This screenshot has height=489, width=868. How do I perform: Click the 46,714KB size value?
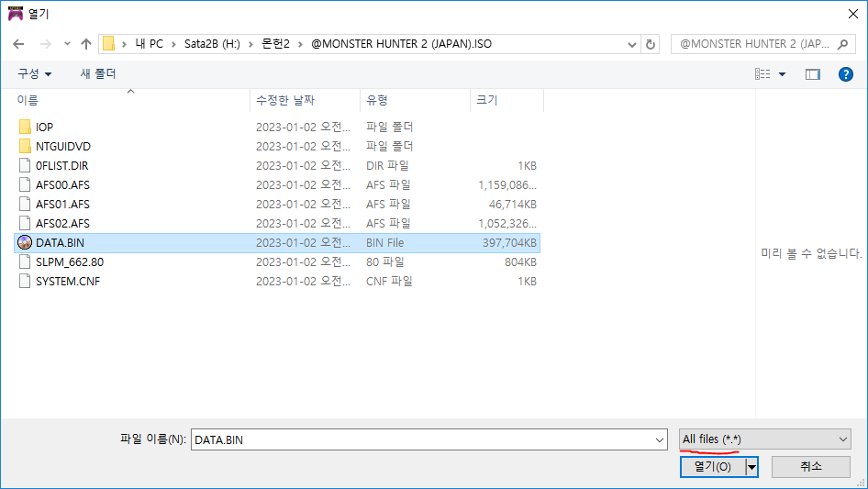pos(513,205)
